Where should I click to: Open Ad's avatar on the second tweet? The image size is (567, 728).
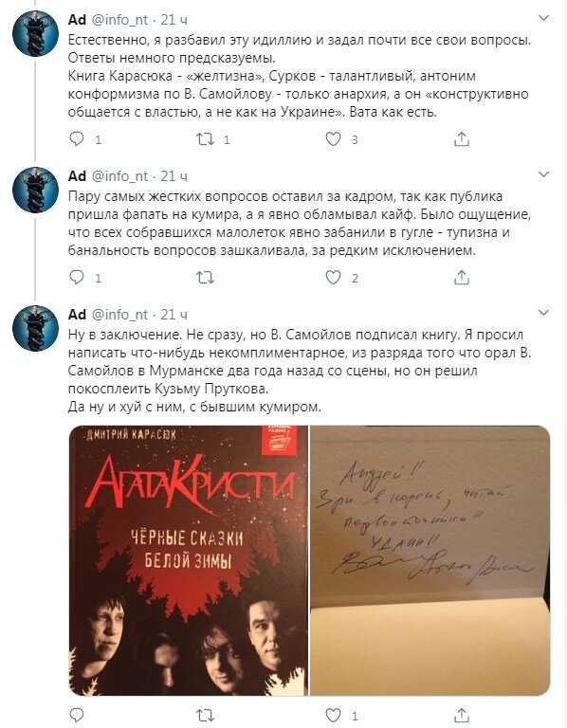(35, 190)
